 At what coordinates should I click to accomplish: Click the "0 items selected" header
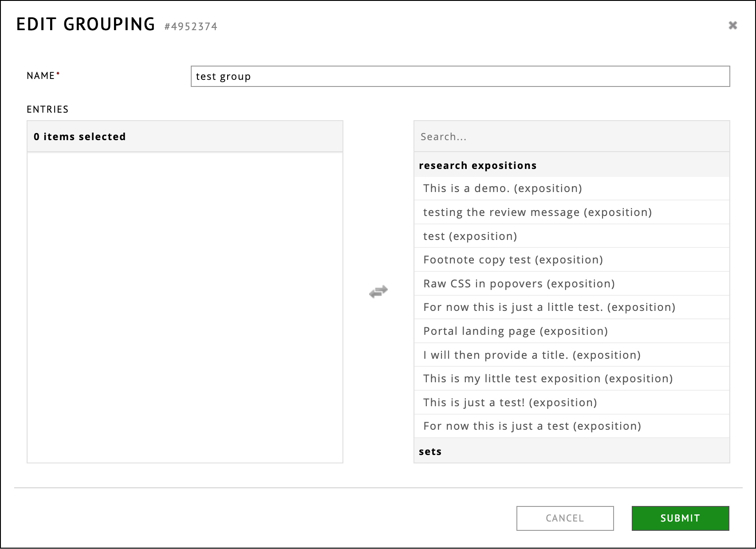(x=185, y=137)
